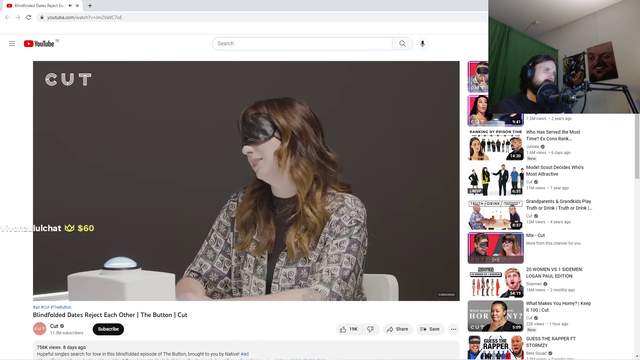This screenshot has height=360, width=640.
Task: Click the search magnifier button
Action: point(402,44)
